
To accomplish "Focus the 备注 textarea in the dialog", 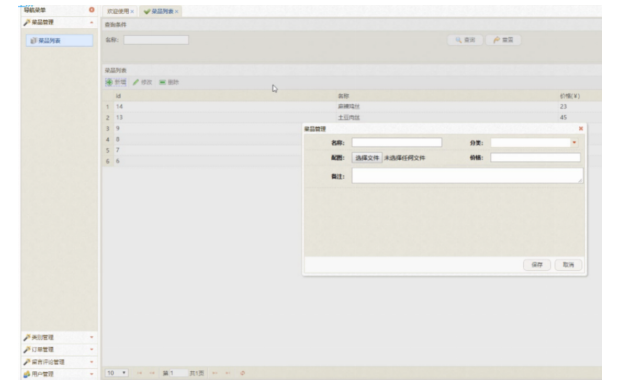I will click(x=467, y=176).
